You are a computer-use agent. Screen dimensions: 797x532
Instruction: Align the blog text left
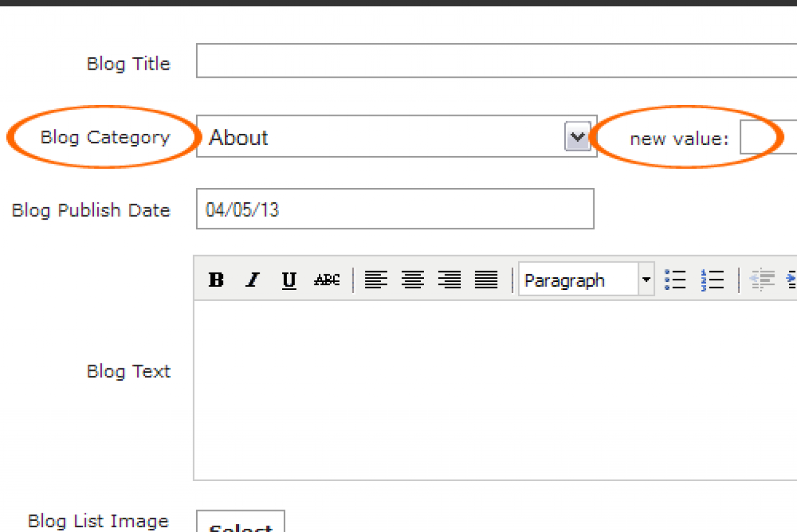[x=375, y=280]
